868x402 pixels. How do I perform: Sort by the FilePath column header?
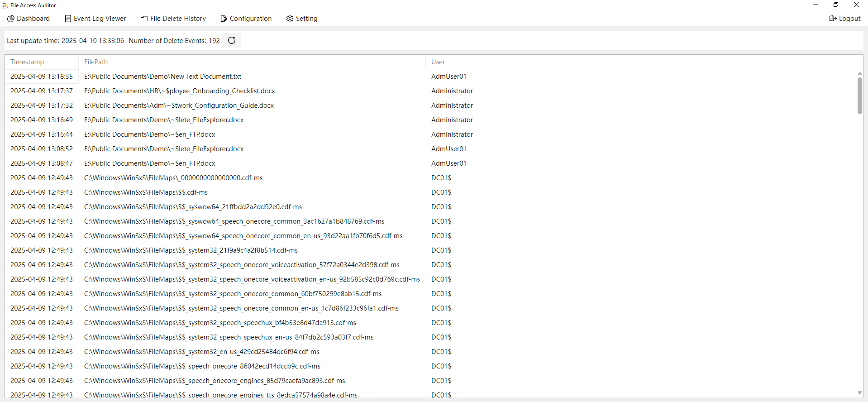96,62
